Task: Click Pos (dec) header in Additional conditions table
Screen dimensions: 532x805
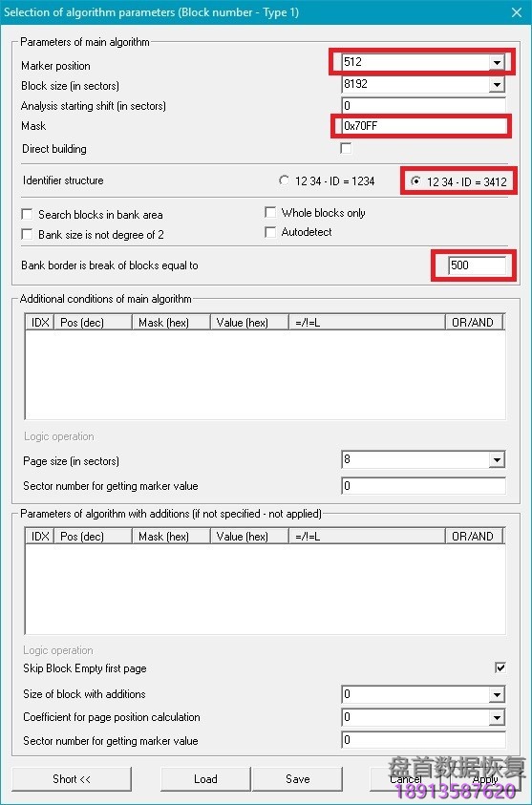Action: [x=93, y=323]
